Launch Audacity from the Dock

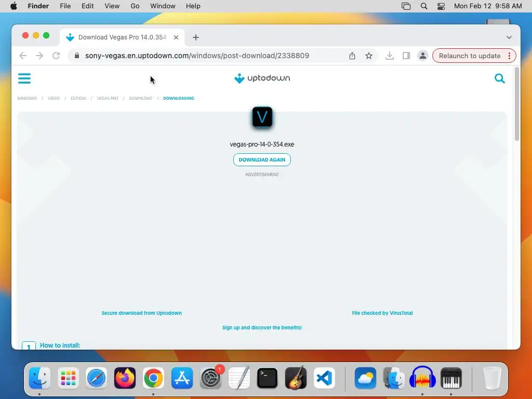click(x=422, y=378)
